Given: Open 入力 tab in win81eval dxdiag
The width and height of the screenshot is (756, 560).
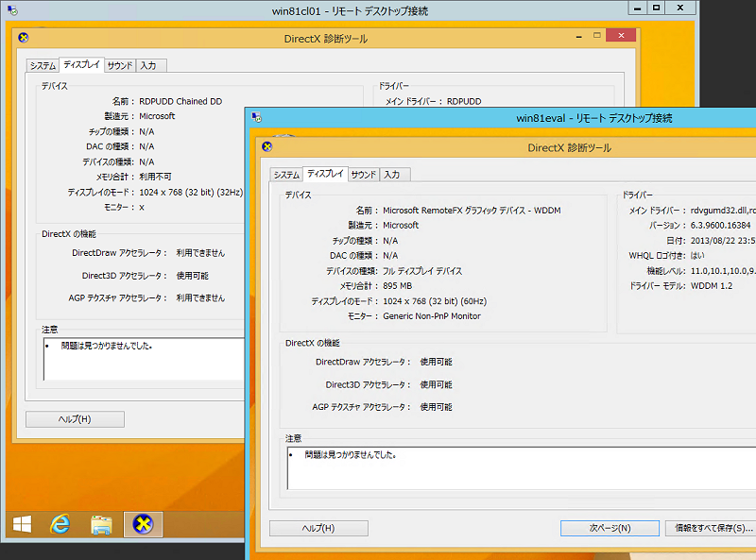Looking at the screenshot, I should point(395,175).
